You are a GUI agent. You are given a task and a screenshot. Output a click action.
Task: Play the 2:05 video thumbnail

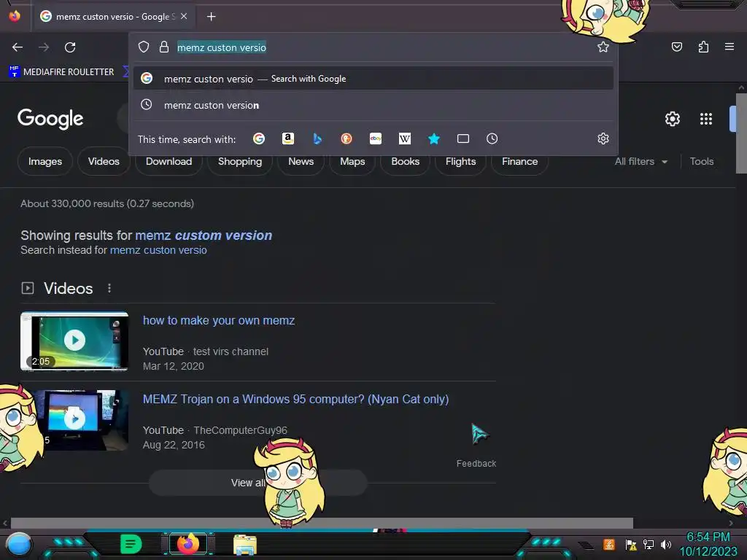coord(74,341)
